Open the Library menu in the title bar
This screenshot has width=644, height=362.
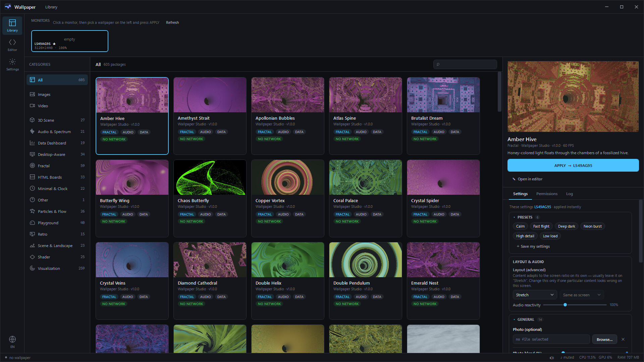(51, 7)
